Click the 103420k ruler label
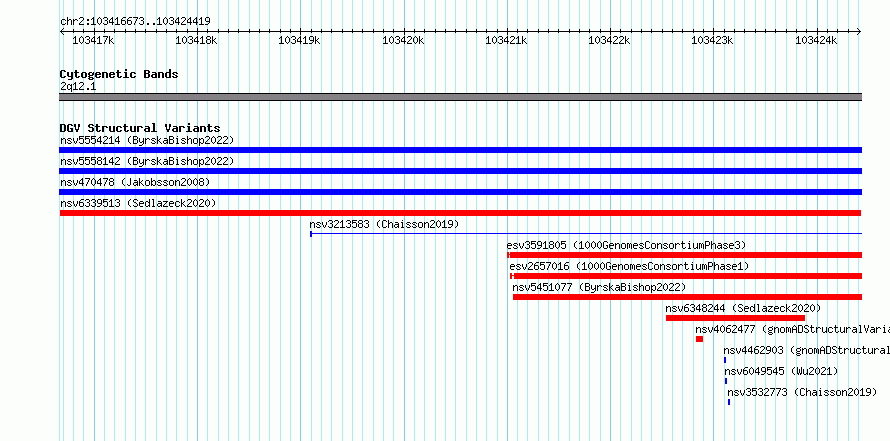The image size is (890, 441). (x=403, y=41)
